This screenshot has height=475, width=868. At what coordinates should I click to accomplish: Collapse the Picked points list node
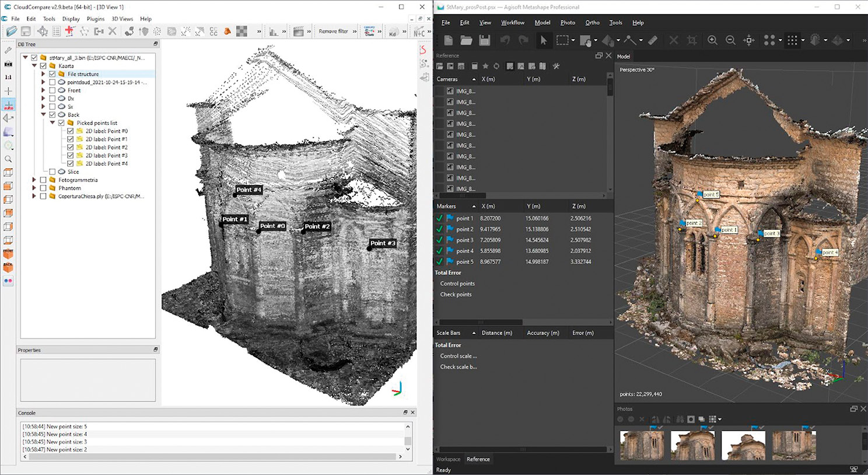(x=52, y=123)
